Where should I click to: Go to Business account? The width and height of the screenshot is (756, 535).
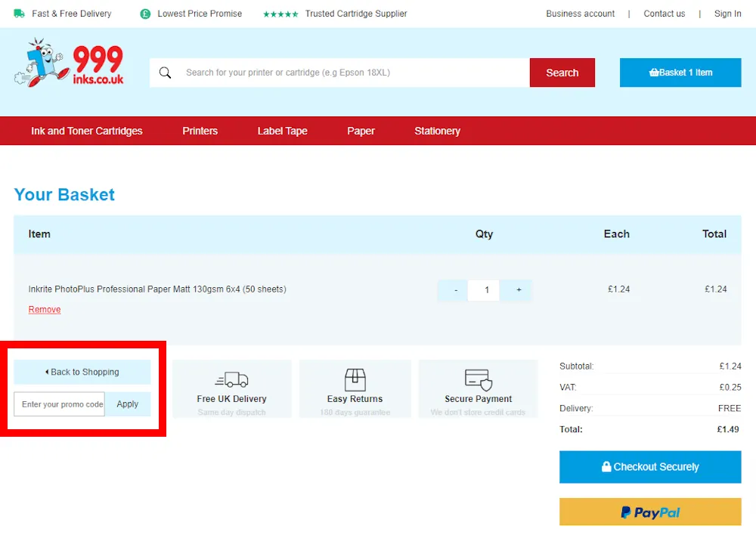[x=580, y=13]
